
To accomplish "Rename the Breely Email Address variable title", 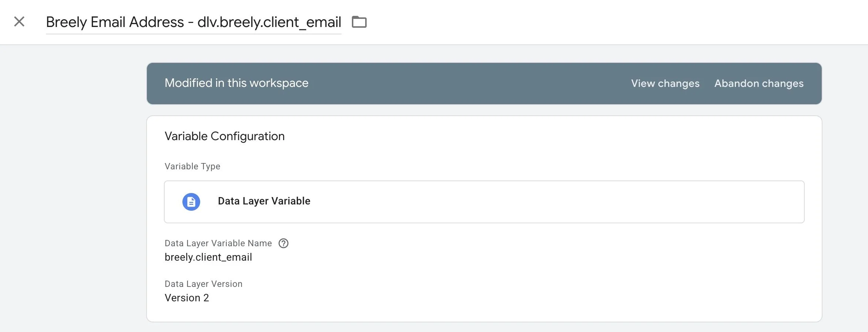I will tap(193, 22).
